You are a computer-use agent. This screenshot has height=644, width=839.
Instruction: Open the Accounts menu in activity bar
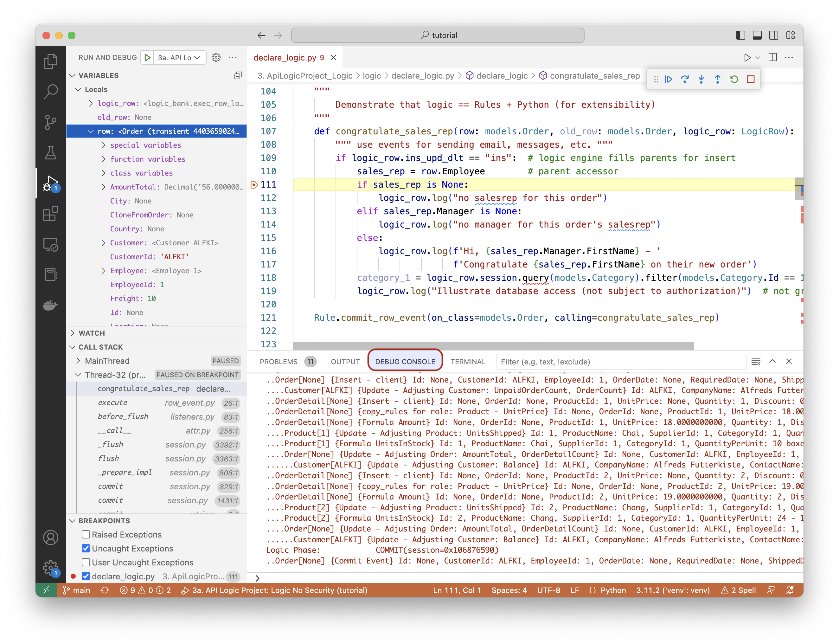click(50, 538)
